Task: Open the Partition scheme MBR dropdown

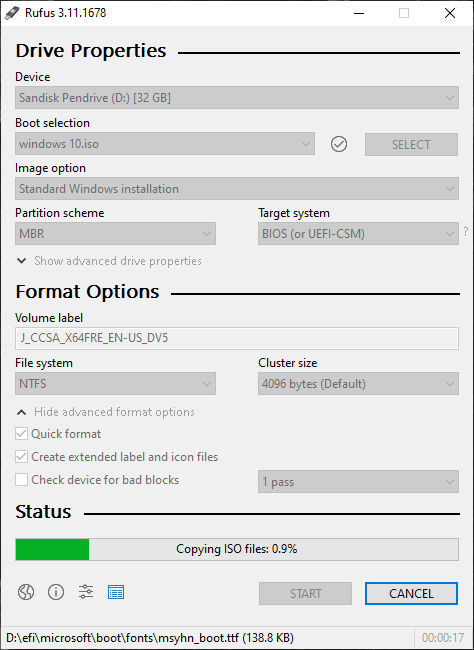Action: (x=115, y=234)
